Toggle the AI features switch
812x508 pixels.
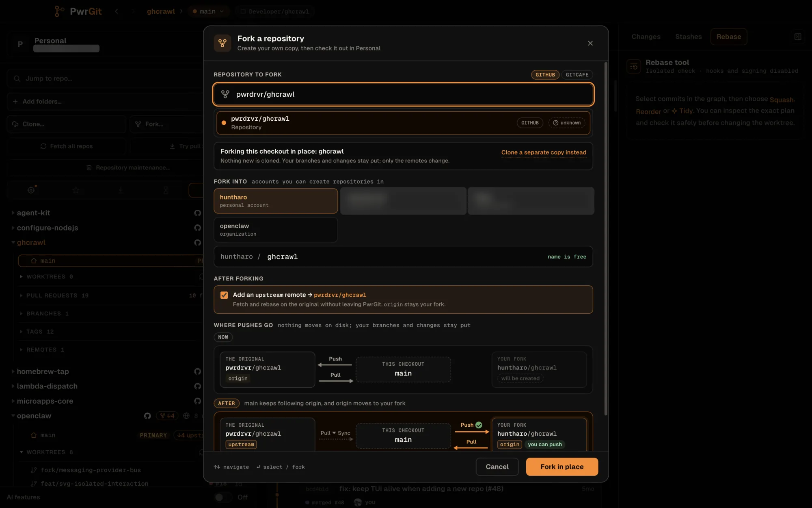pyautogui.click(x=222, y=497)
